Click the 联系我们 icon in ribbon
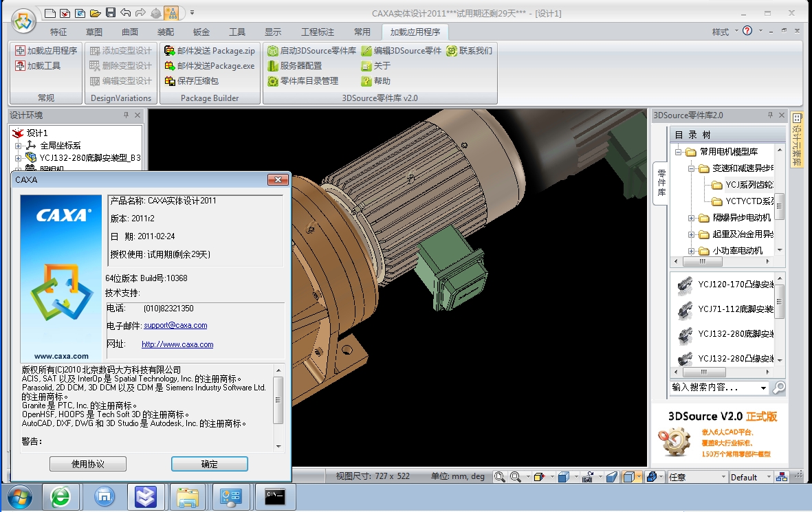Screen dimensions: 812x512 452,51
